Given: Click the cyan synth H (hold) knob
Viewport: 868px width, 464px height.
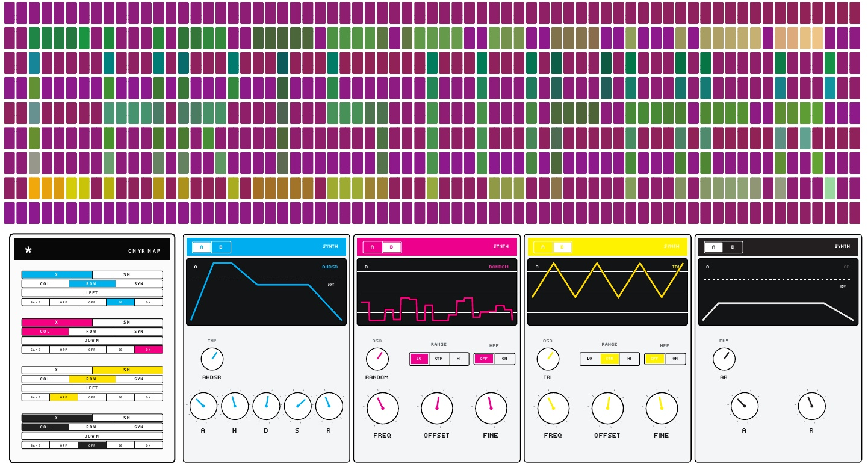Looking at the screenshot, I should point(235,406).
